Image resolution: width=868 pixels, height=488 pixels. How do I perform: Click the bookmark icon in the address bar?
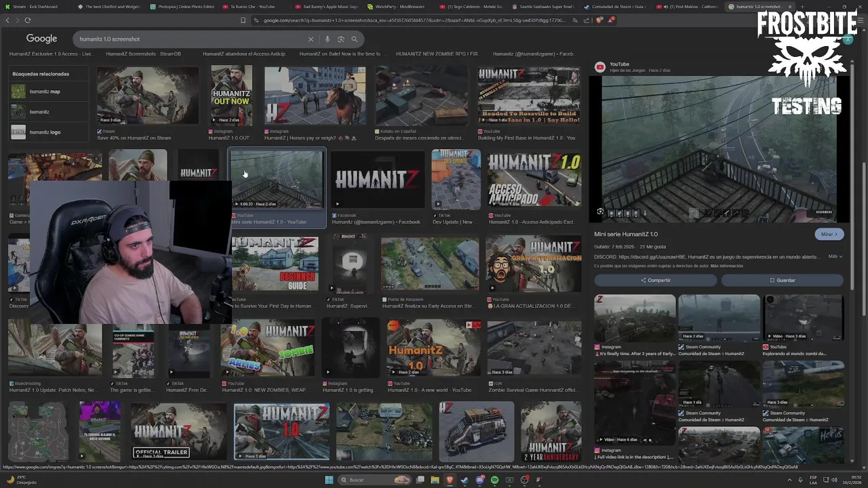243,20
